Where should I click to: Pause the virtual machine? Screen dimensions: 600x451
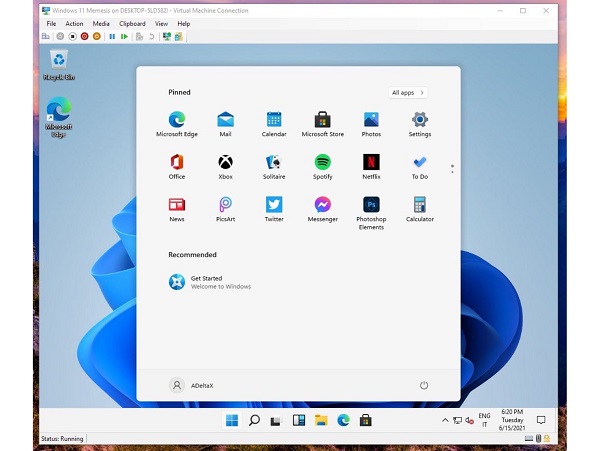112,37
